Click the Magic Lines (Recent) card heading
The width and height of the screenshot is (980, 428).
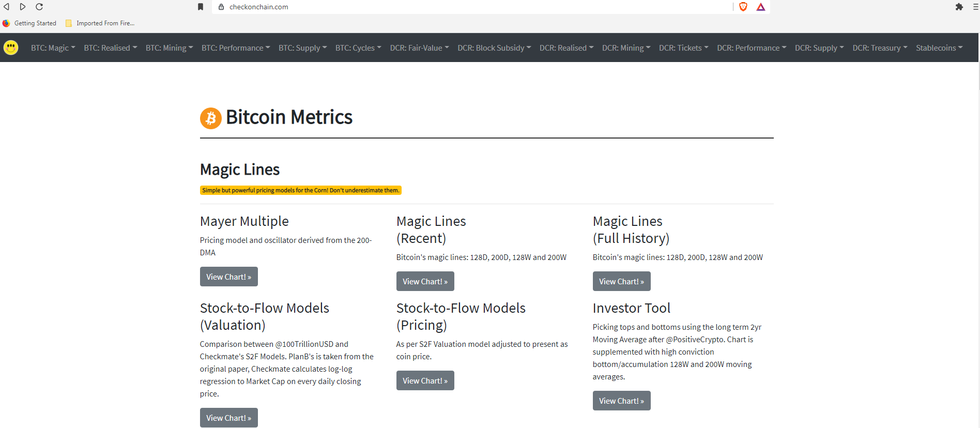tap(431, 230)
